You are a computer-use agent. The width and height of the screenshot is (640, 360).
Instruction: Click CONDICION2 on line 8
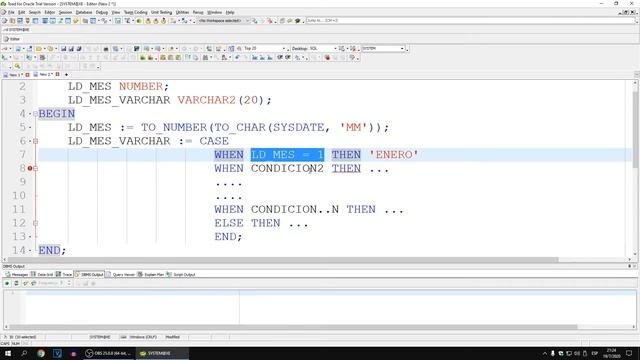287,169
